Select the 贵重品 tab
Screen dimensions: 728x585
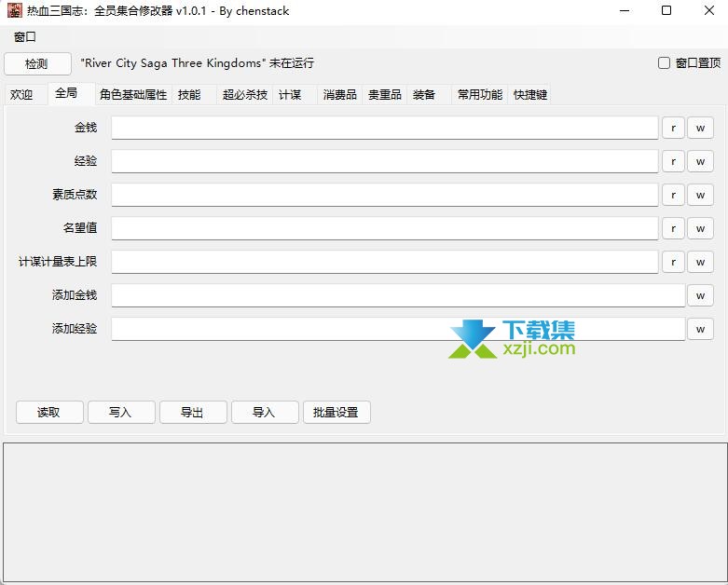coord(384,95)
